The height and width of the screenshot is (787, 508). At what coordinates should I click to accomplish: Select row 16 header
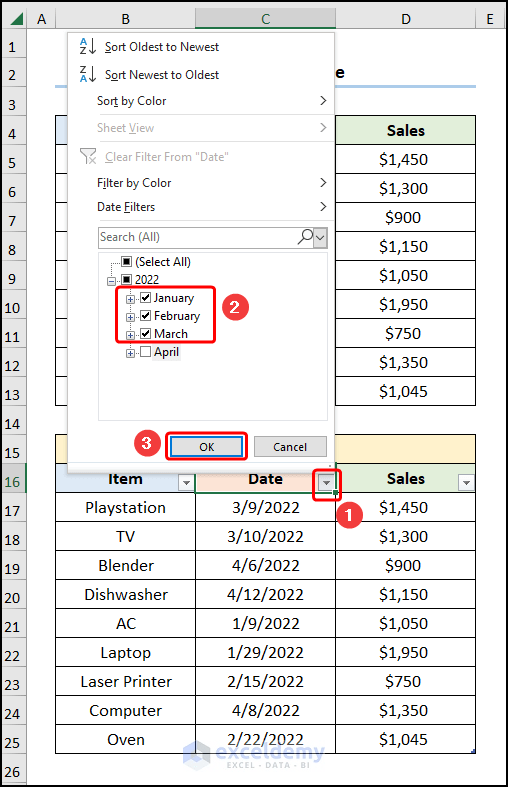[13, 478]
